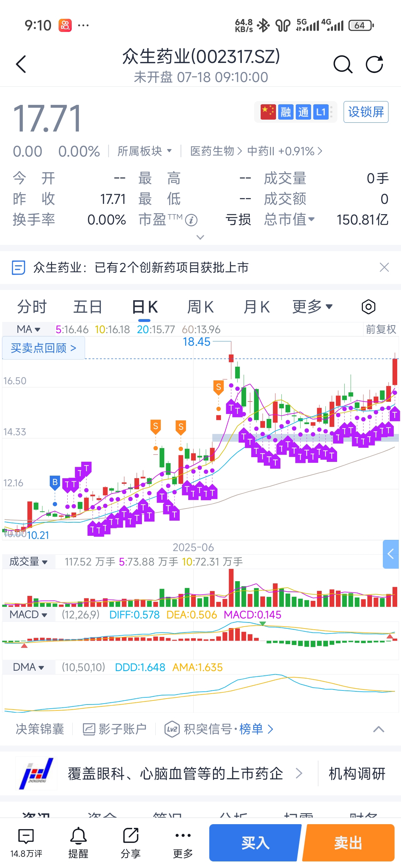Expand the blue side panel arrow
Viewport: 401px width, 868px height.
[391, 554]
